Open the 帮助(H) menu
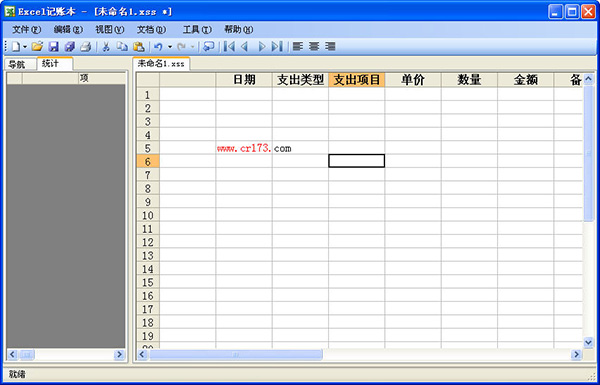 238,29
